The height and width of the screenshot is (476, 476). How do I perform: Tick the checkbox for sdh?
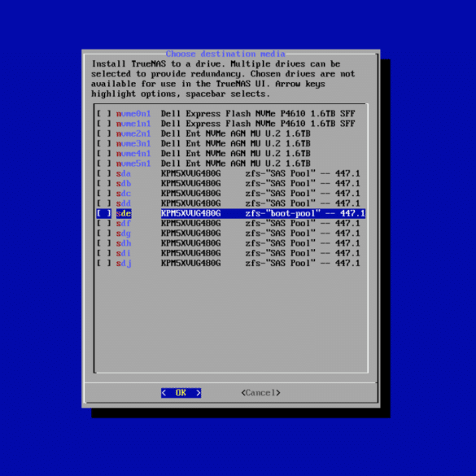[104, 243]
